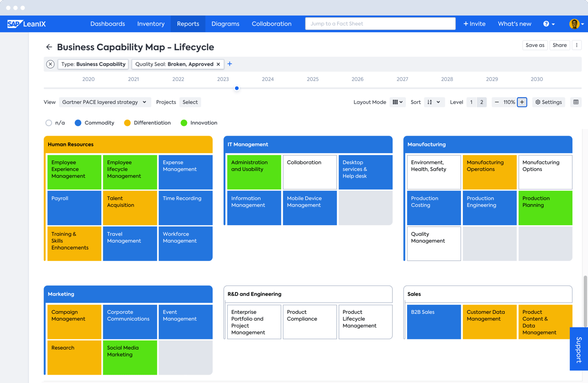588x383 pixels.
Task: Switch to the Dashboards tab
Action: (x=107, y=23)
